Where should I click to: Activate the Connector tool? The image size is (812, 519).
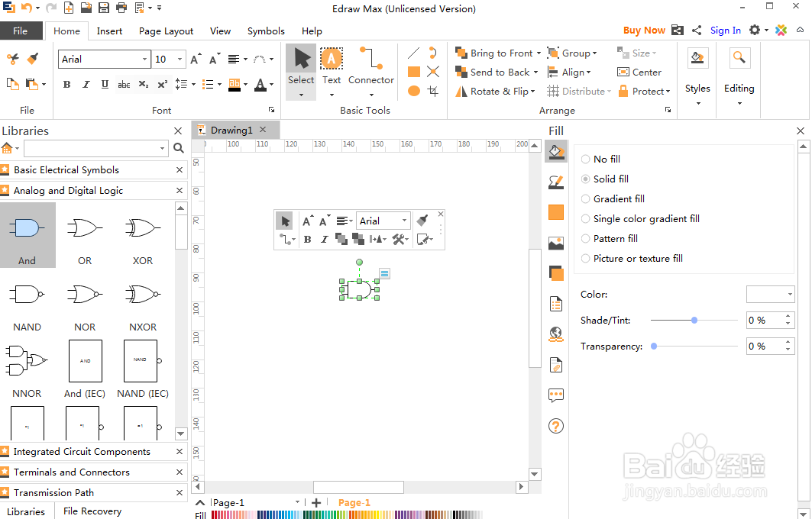(370, 72)
